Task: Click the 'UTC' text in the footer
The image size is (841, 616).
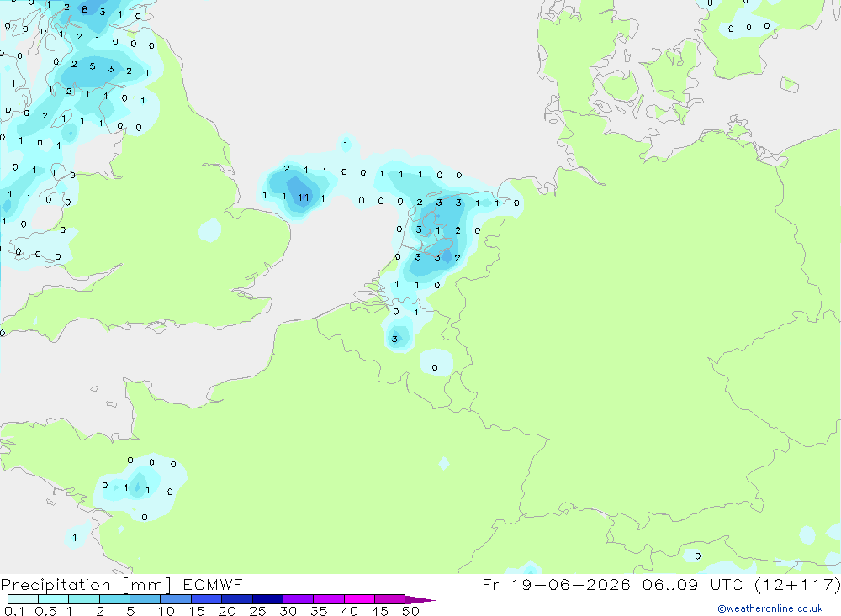Action: click(727, 584)
